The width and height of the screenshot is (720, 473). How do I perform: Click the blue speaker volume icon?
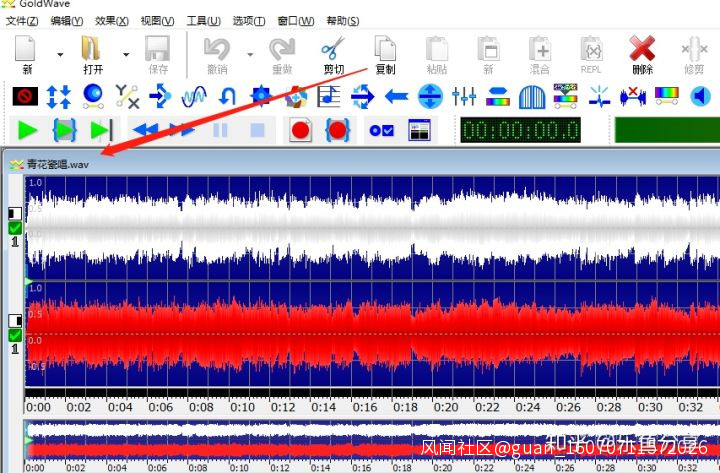click(x=700, y=96)
